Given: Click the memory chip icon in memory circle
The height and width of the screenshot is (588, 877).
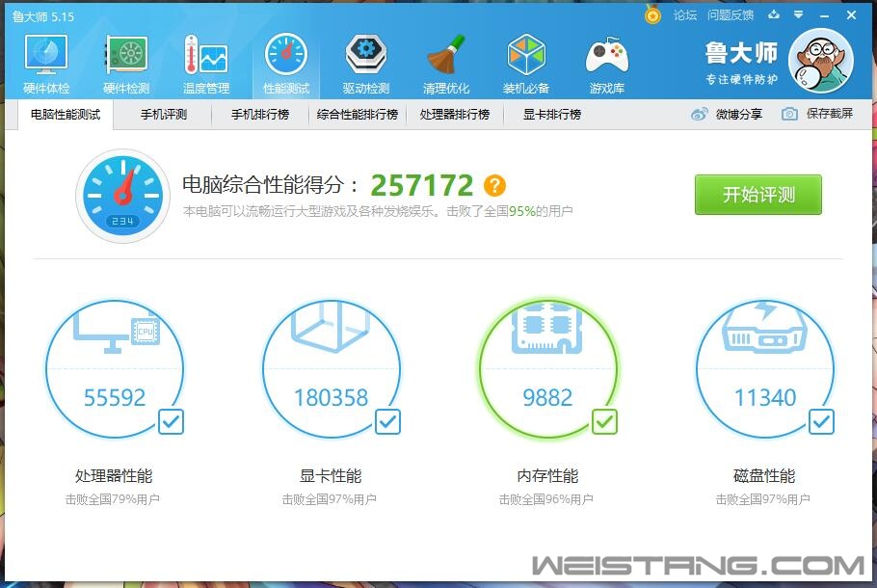Looking at the screenshot, I should coord(547,327).
